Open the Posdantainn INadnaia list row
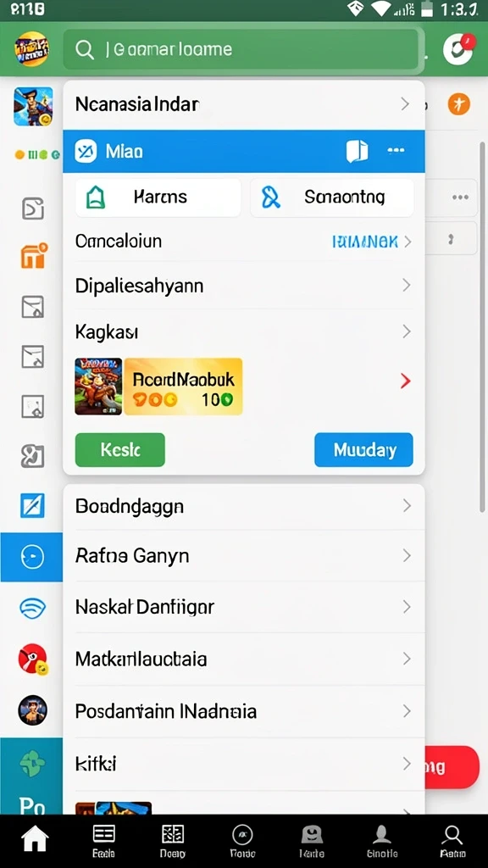This screenshot has height=868, width=488. coord(243,711)
